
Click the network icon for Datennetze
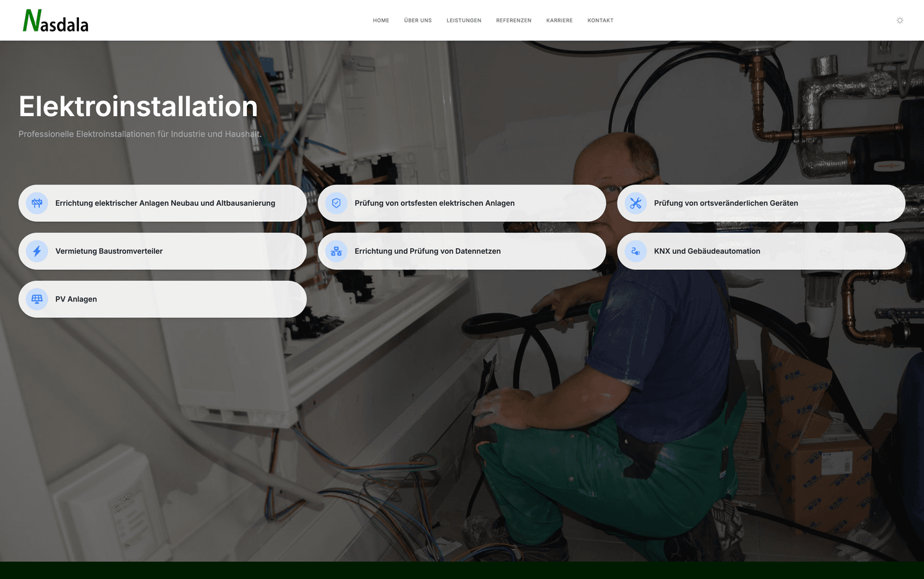click(x=336, y=251)
